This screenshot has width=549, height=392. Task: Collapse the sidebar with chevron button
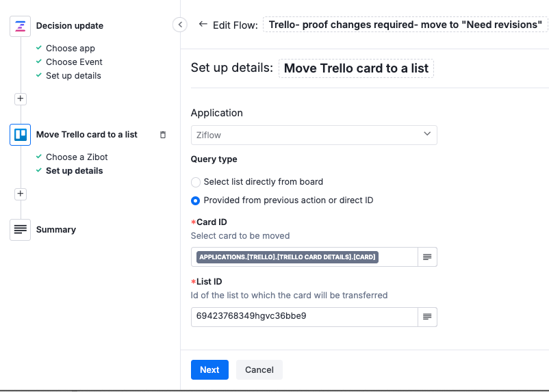pyautogui.click(x=180, y=25)
